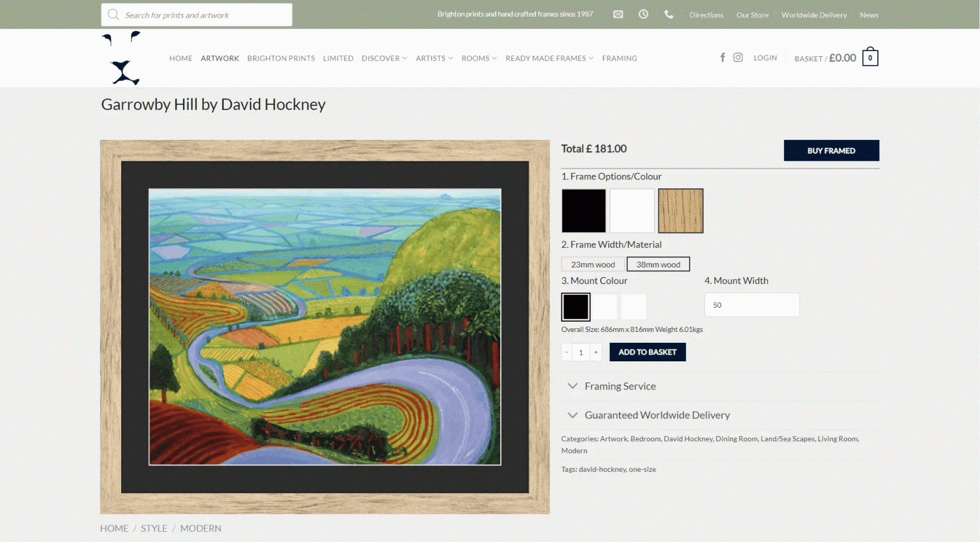
Task: Click the Add to Basket button
Action: tap(647, 352)
